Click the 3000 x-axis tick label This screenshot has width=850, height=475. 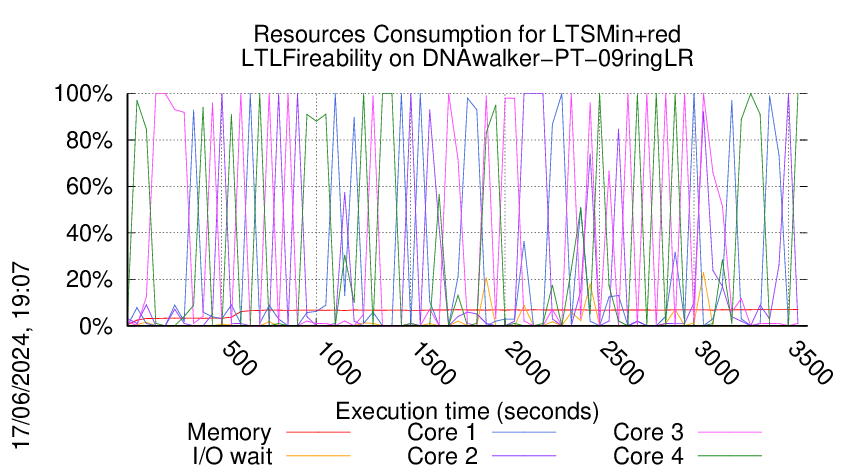tap(716, 363)
